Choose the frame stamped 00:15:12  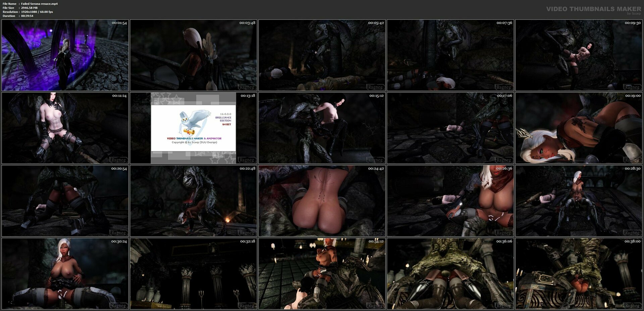pyautogui.click(x=322, y=128)
